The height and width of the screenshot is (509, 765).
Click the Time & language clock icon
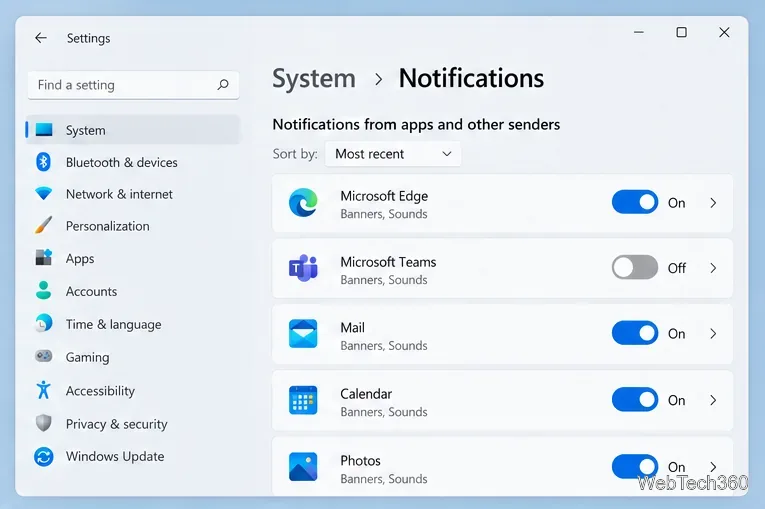click(x=43, y=323)
